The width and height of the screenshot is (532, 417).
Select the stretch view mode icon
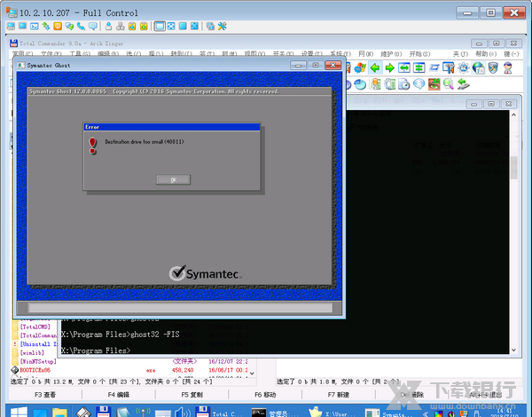point(183,26)
